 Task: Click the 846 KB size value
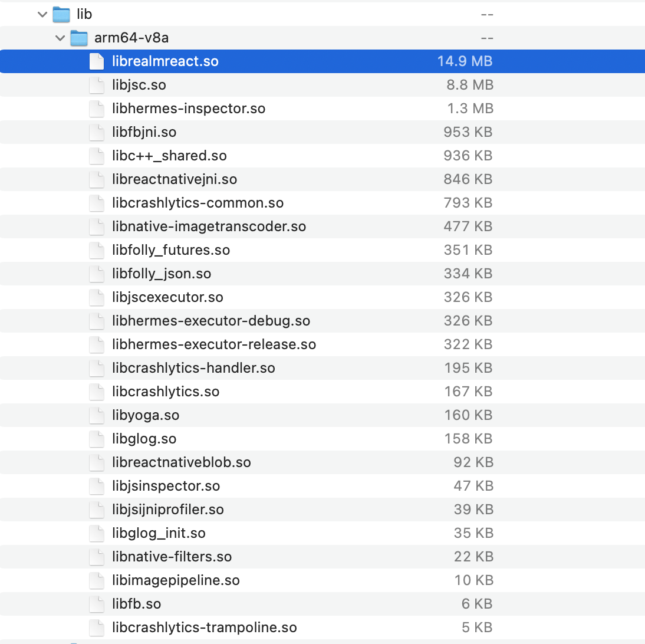point(468,179)
